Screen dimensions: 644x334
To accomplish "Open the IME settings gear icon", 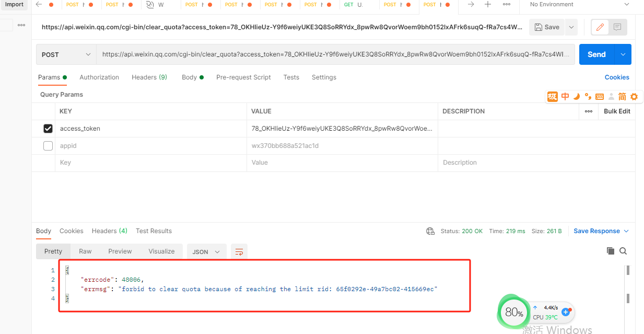I will 634,97.
